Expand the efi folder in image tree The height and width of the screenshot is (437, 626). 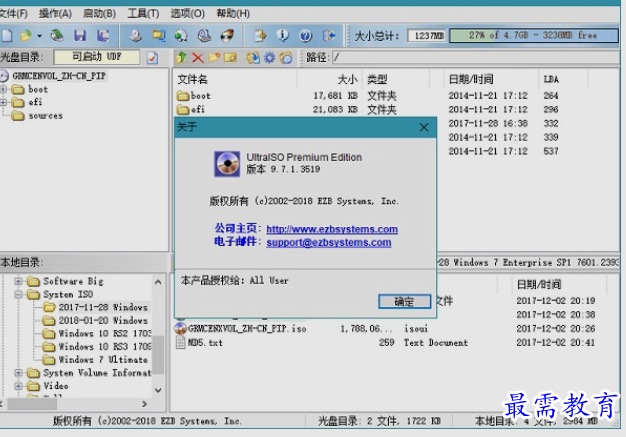coord(3,103)
